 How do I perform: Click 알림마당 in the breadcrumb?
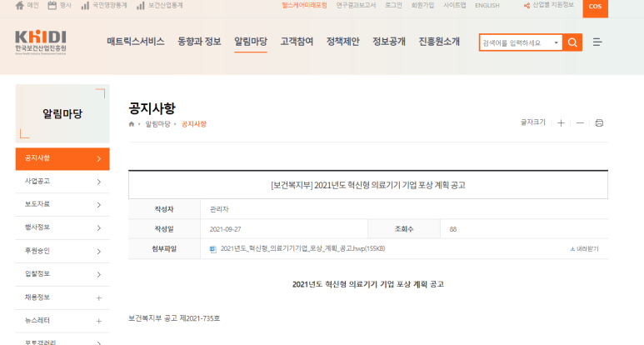click(x=157, y=124)
